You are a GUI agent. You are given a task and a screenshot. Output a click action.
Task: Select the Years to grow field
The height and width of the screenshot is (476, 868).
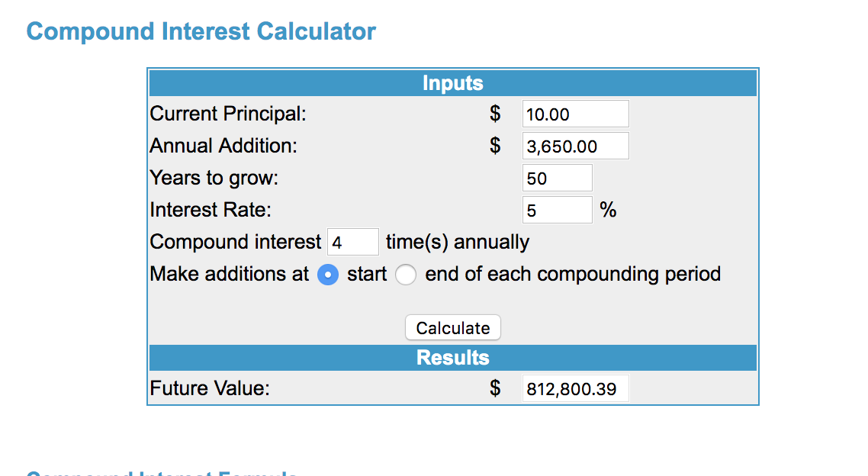pyautogui.click(x=557, y=178)
